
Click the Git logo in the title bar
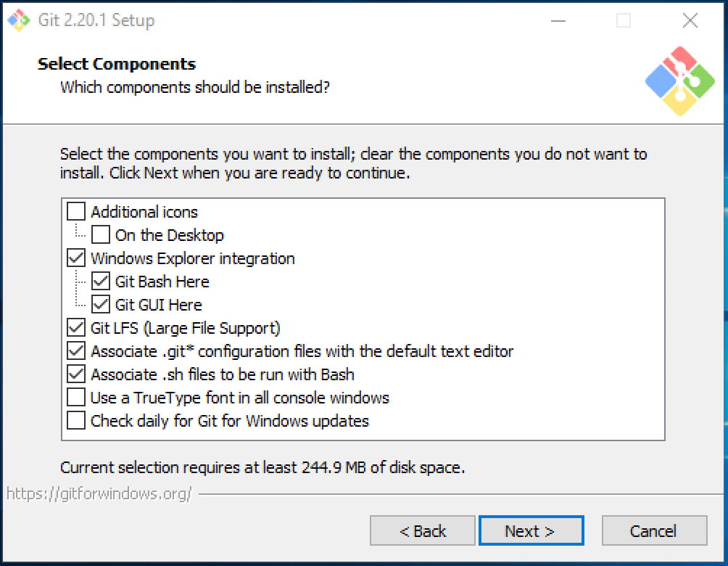(17, 20)
